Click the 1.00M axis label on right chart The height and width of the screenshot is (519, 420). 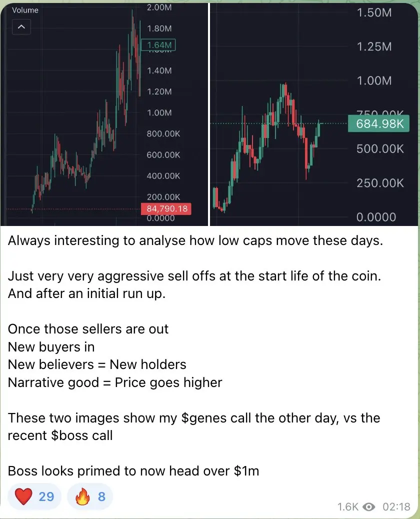(x=374, y=81)
